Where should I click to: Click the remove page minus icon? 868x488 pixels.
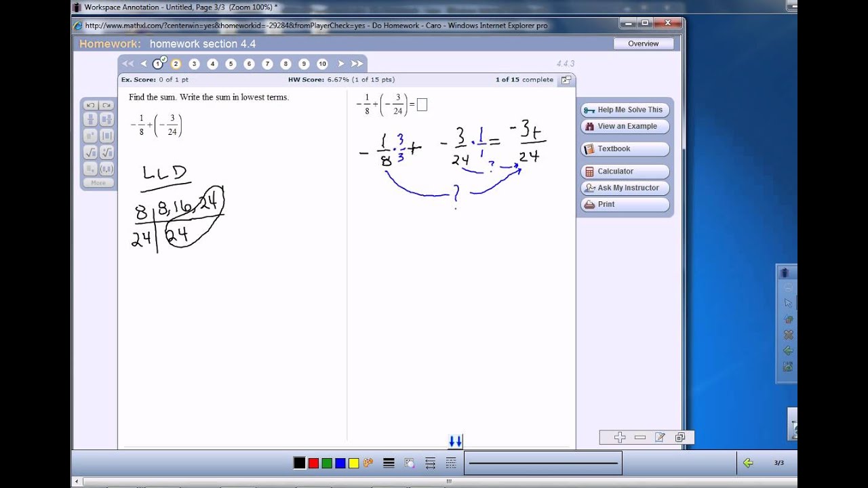639,438
